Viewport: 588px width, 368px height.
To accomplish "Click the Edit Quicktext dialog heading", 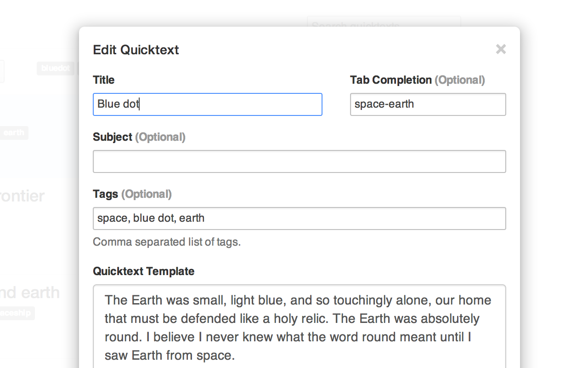I will 136,50.
